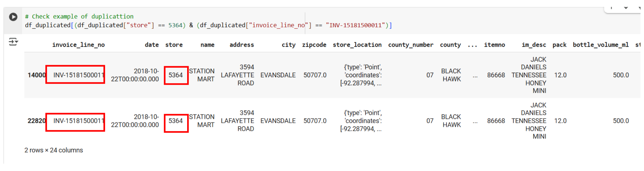Click the move cell down arrow

[626, 8]
